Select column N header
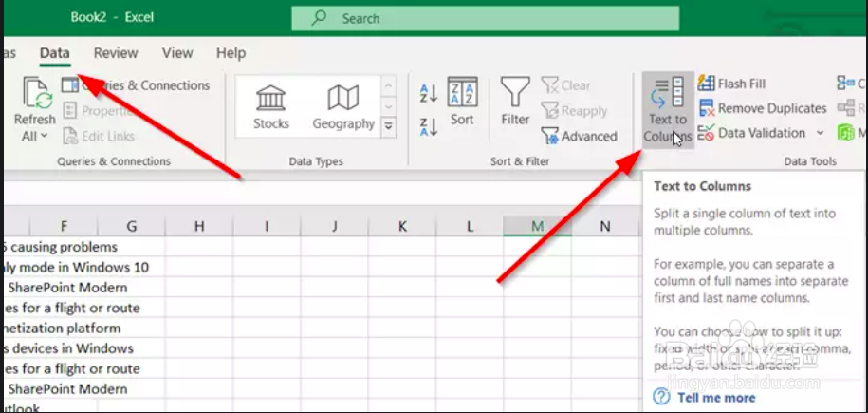 point(605,226)
